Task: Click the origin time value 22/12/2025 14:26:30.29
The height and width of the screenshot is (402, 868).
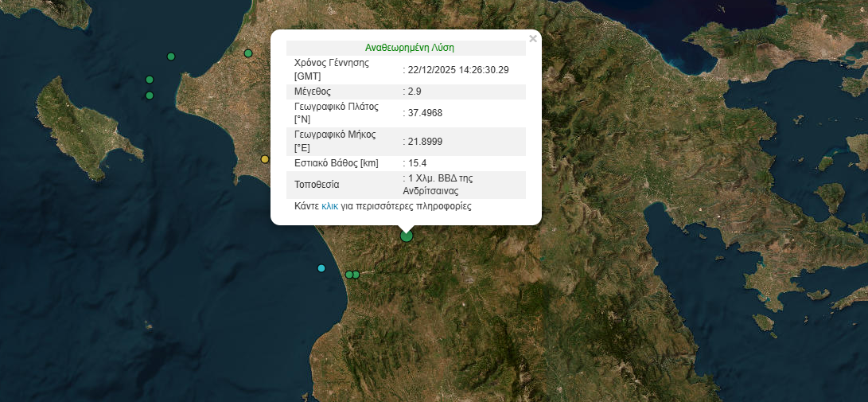Action: (458, 70)
